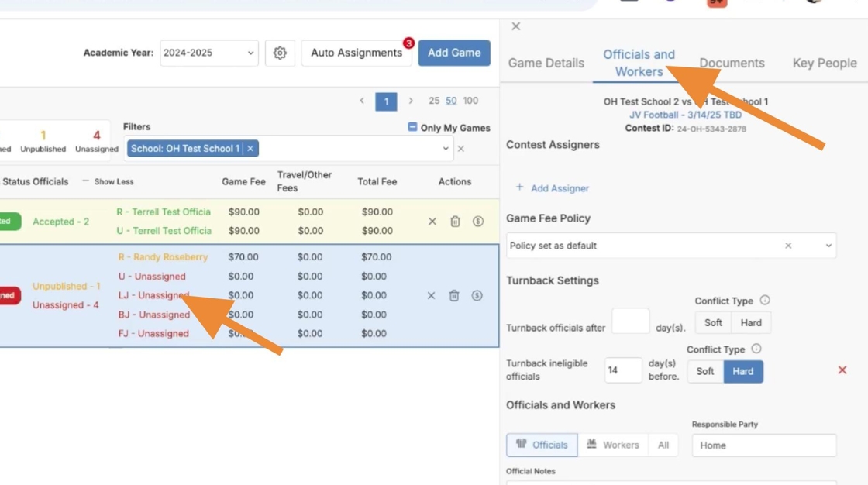Image resolution: width=868 pixels, height=485 pixels.
Task: Switch to Game Details tab
Action: click(546, 64)
